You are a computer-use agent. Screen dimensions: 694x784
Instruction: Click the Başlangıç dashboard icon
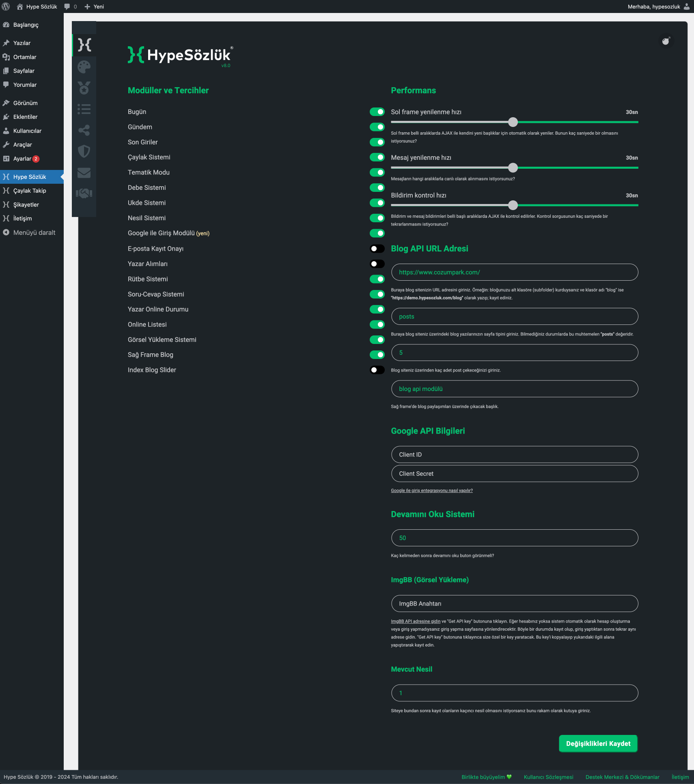[6, 25]
